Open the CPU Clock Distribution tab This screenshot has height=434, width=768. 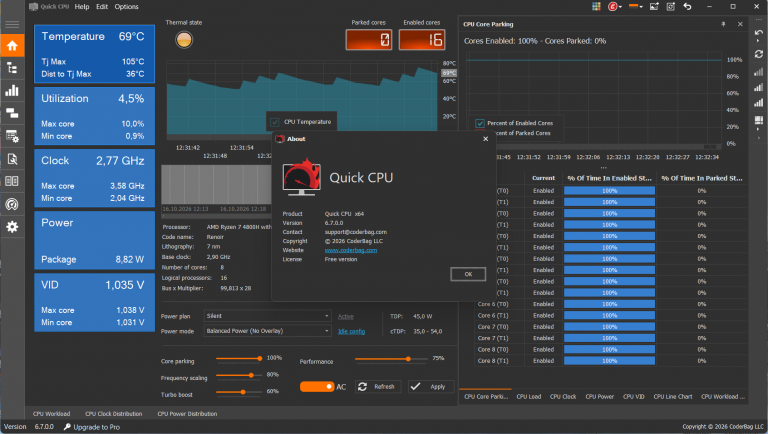[114, 414]
